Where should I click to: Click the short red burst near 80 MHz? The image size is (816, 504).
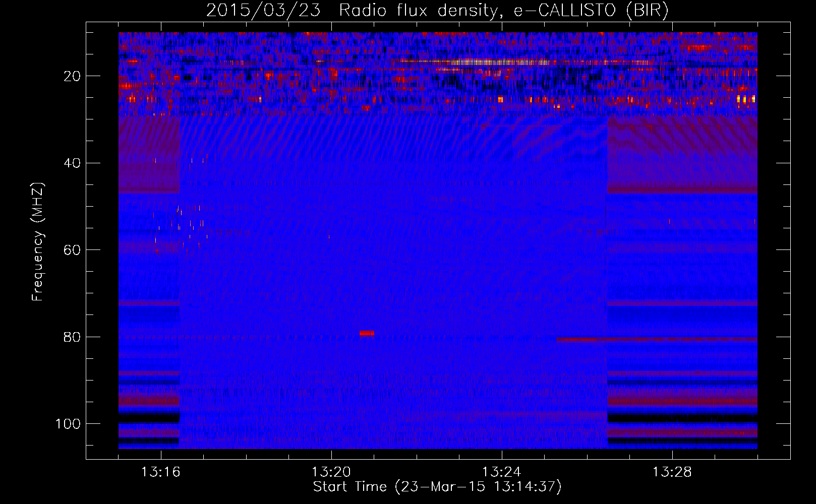pyautogui.click(x=367, y=333)
